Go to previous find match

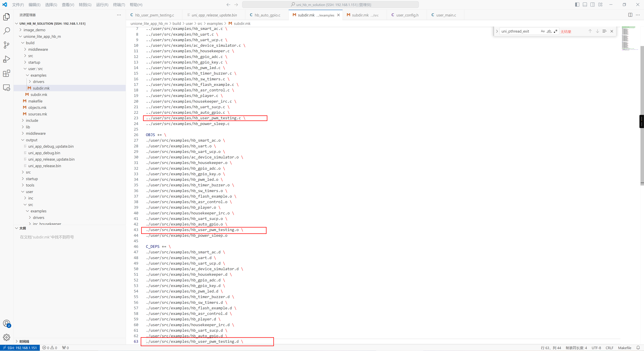click(x=590, y=31)
